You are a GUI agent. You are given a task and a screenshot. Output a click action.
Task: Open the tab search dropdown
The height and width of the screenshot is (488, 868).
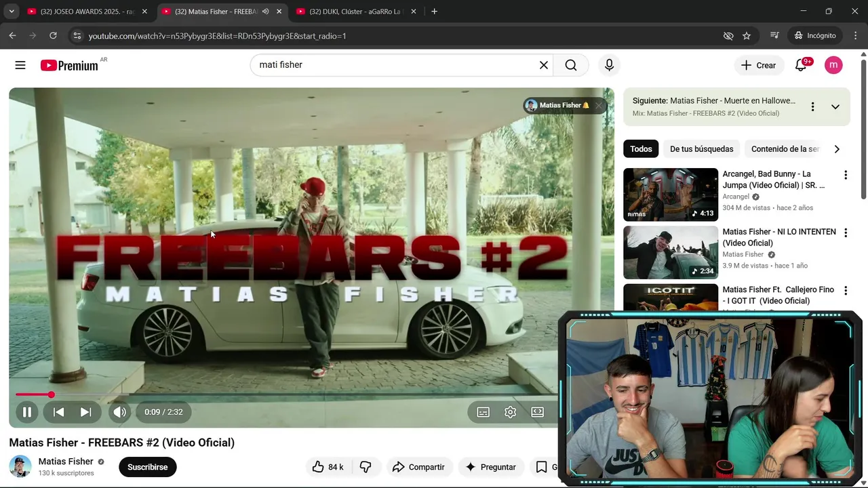pos(12,12)
